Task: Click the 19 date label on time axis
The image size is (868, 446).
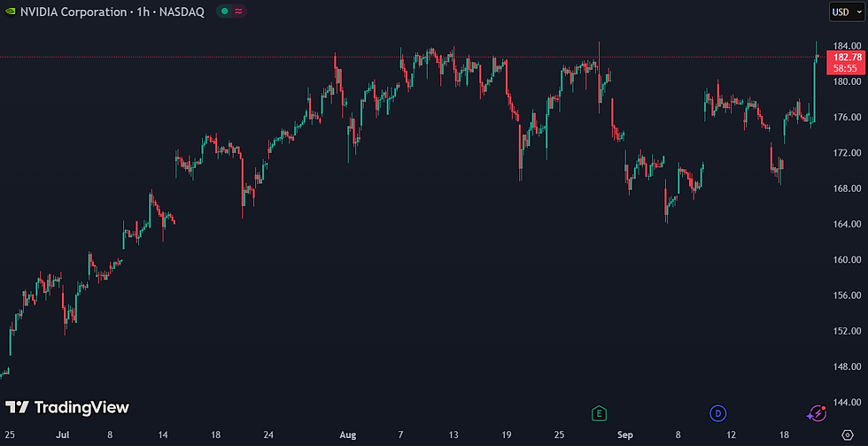Action: 506,434
